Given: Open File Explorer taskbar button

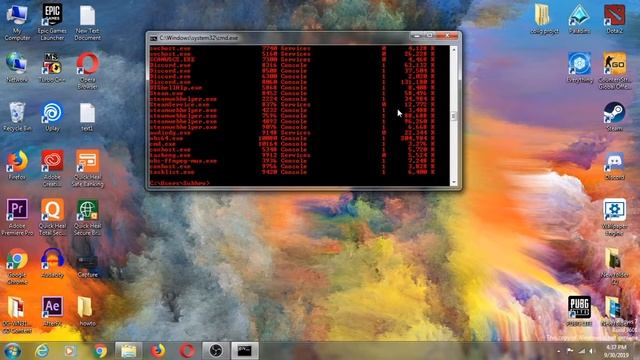Looking at the screenshot, I should click(128, 351).
